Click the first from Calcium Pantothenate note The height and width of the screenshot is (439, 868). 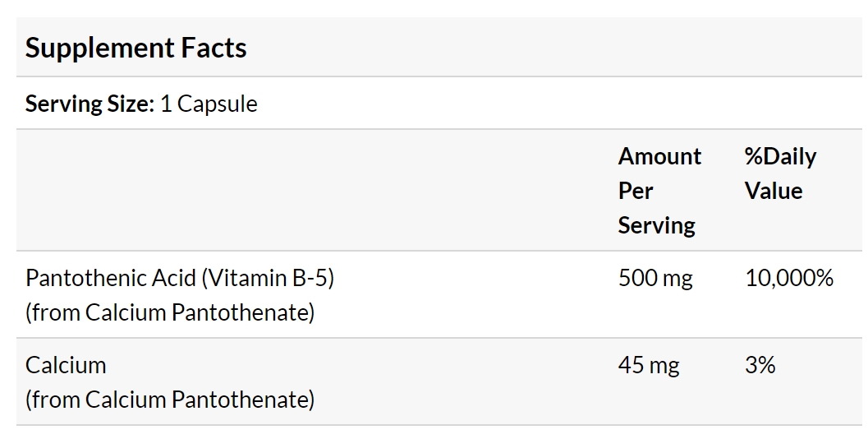170,312
